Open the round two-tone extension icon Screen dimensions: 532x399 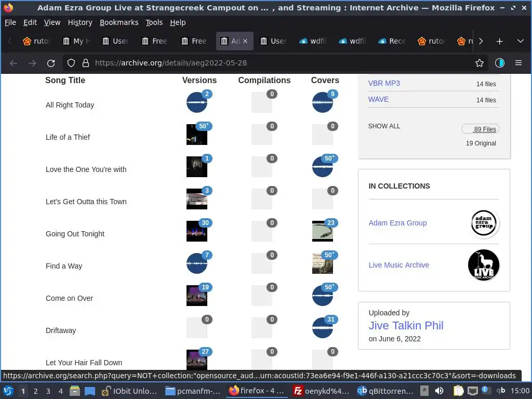pos(499,63)
